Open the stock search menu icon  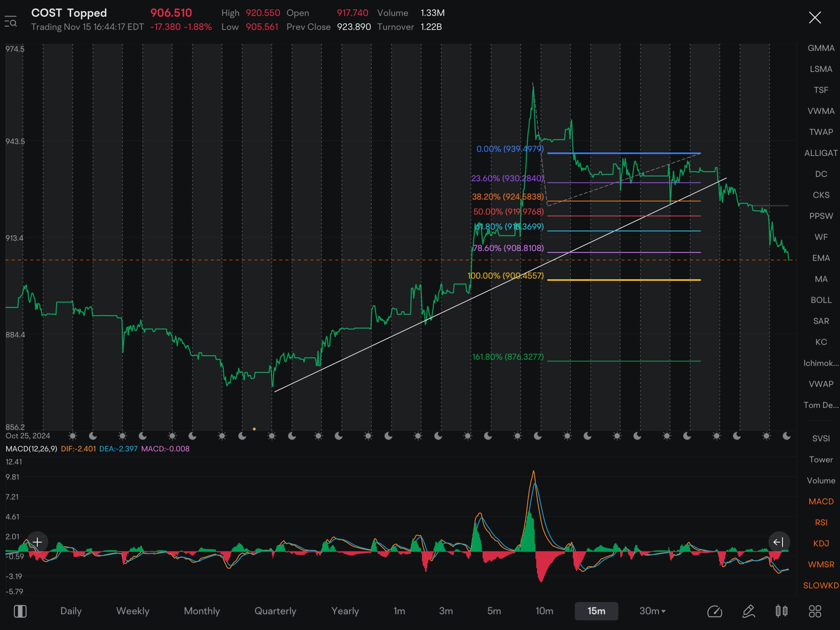(x=10, y=21)
